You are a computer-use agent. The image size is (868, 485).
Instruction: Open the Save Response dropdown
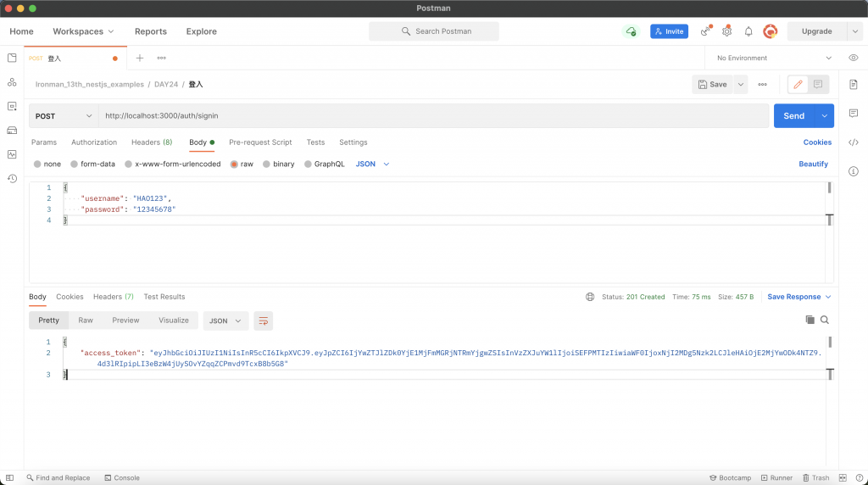coord(799,297)
